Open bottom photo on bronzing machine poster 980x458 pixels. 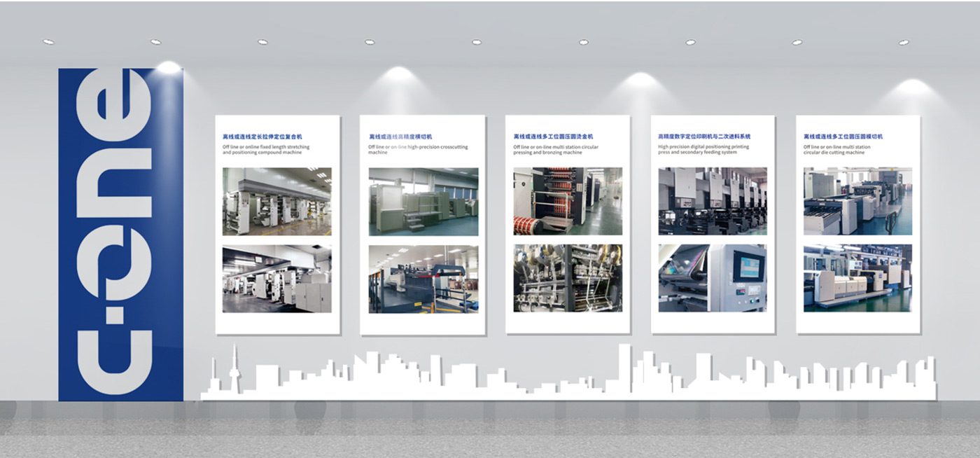point(568,278)
